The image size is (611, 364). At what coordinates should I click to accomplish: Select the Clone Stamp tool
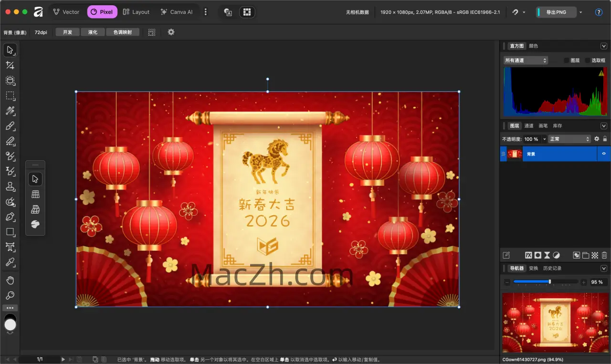11,187
